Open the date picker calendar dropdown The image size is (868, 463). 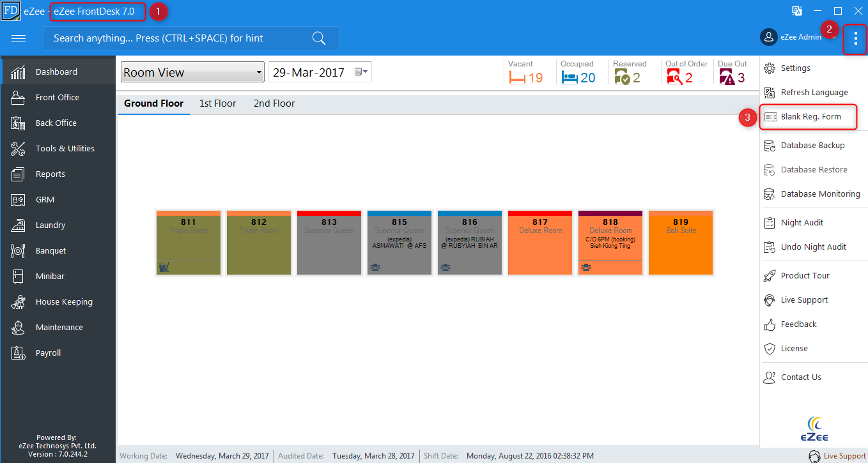[361, 72]
